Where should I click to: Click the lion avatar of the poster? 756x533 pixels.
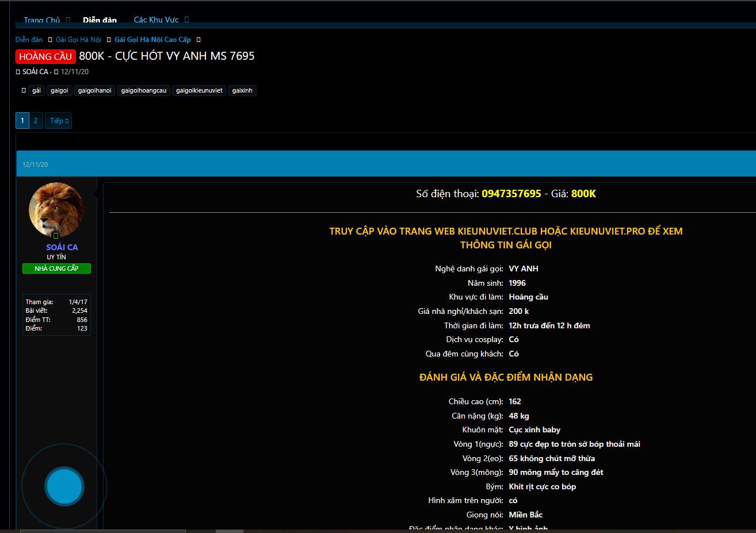56,208
